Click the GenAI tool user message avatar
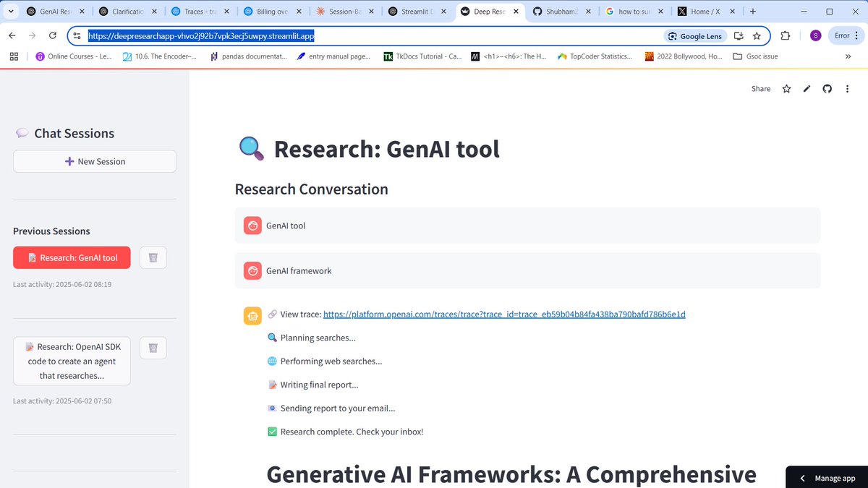Image resolution: width=868 pixels, height=488 pixels. pos(252,226)
